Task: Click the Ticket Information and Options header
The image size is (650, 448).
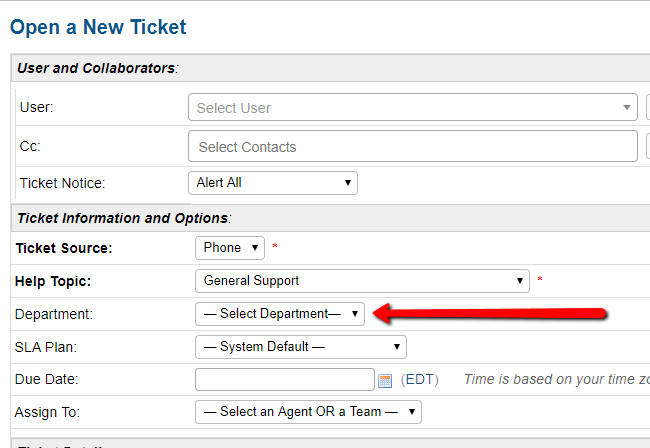Action: click(x=124, y=217)
